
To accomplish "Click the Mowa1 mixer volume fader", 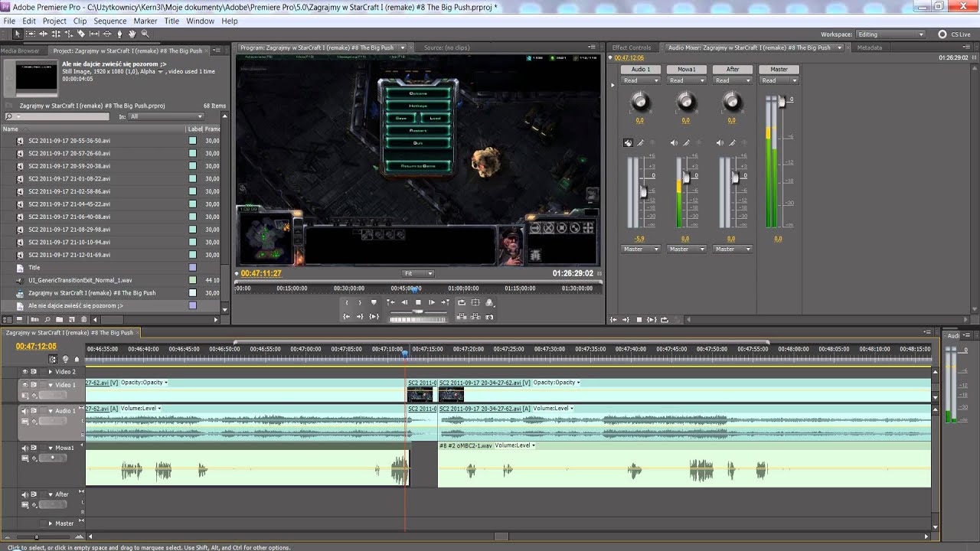I will [686, 178].
